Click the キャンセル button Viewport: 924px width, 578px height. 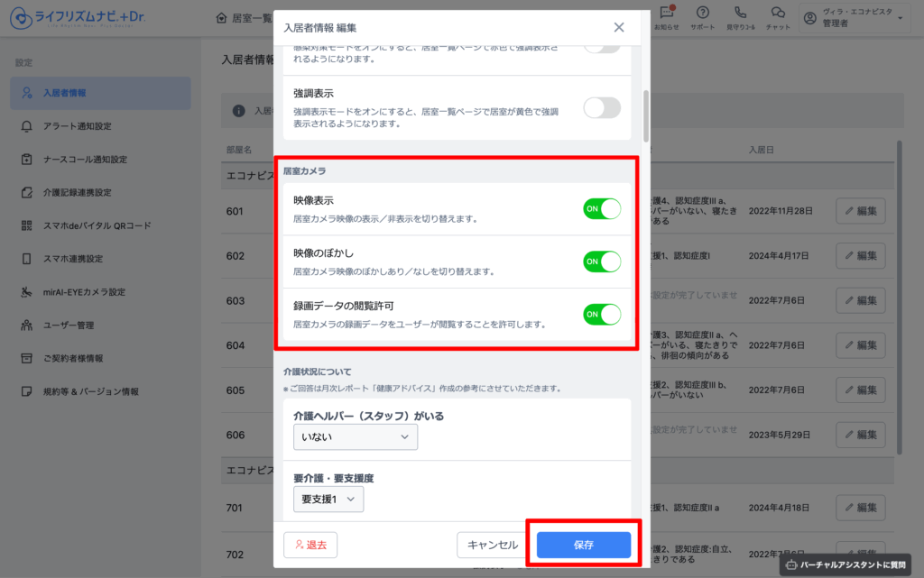coord(493,545)
